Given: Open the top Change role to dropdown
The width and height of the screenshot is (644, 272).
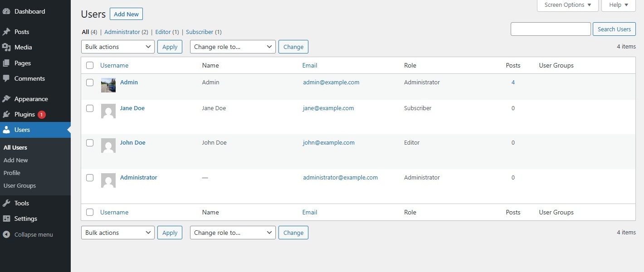Looking at the screenshot, I should point(233,47).
